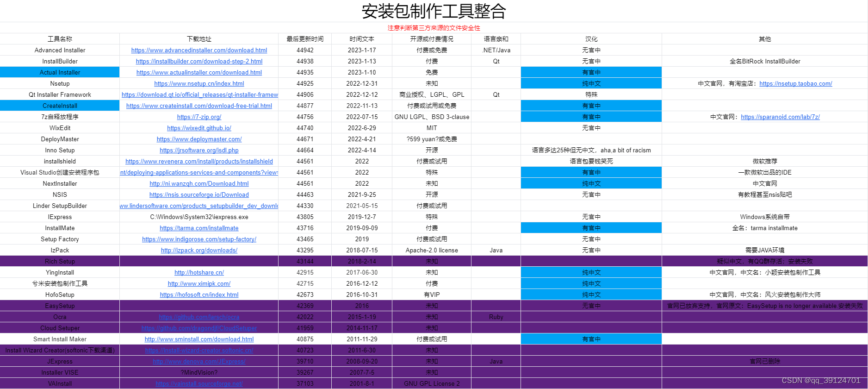Select the 工具名称 column header
This screenshot has width=868, height=389.
click(60, 39)
